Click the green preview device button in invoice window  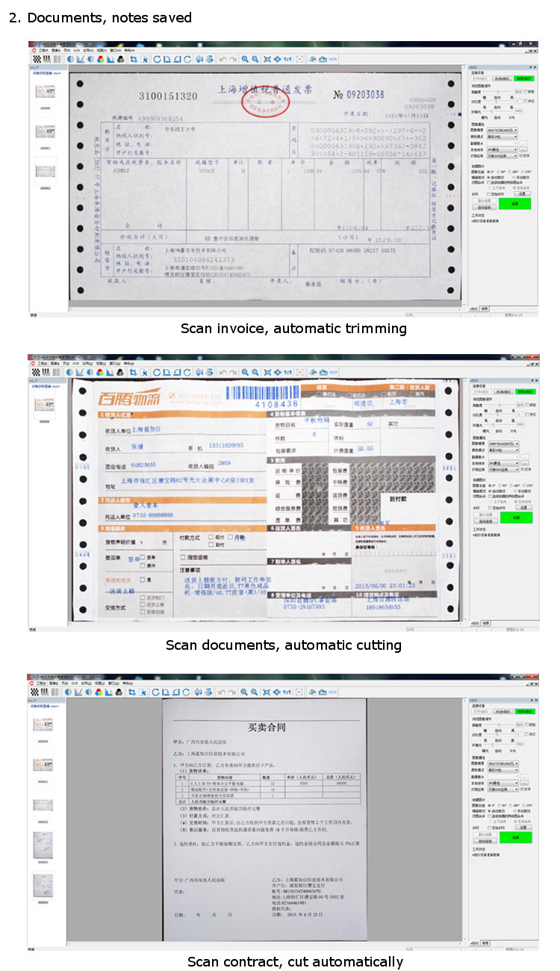524,78
